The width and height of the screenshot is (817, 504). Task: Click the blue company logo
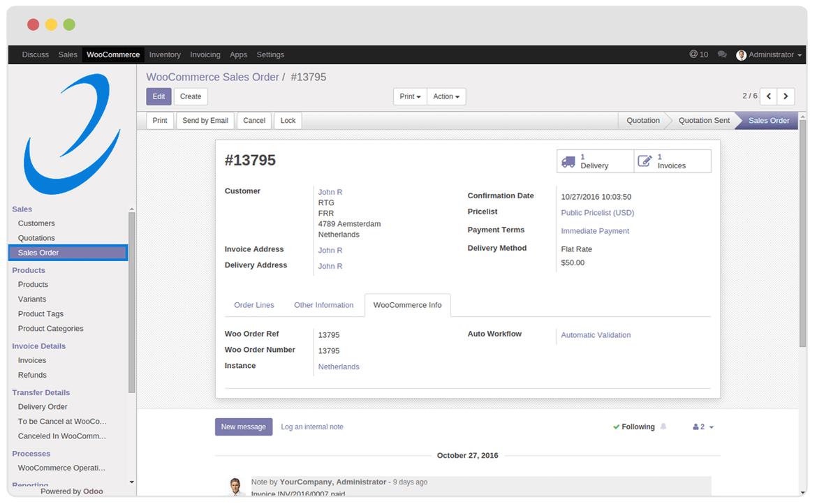(x=72, y=134)
